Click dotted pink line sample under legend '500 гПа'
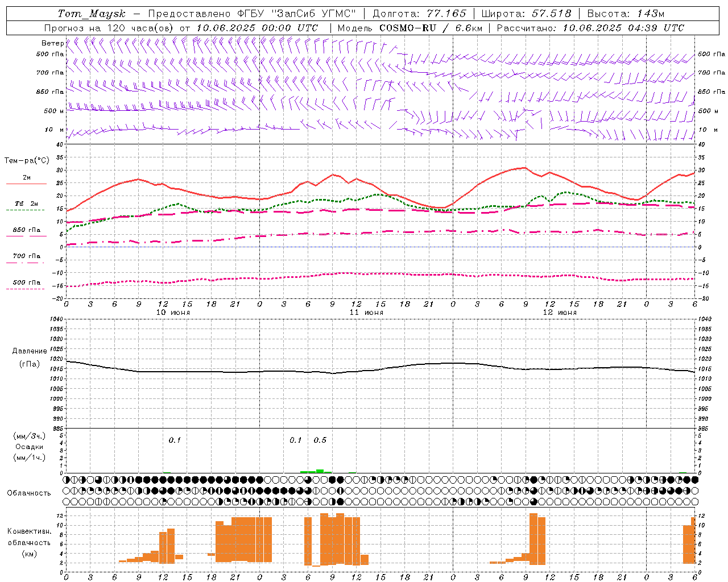 tap(25, 289)
